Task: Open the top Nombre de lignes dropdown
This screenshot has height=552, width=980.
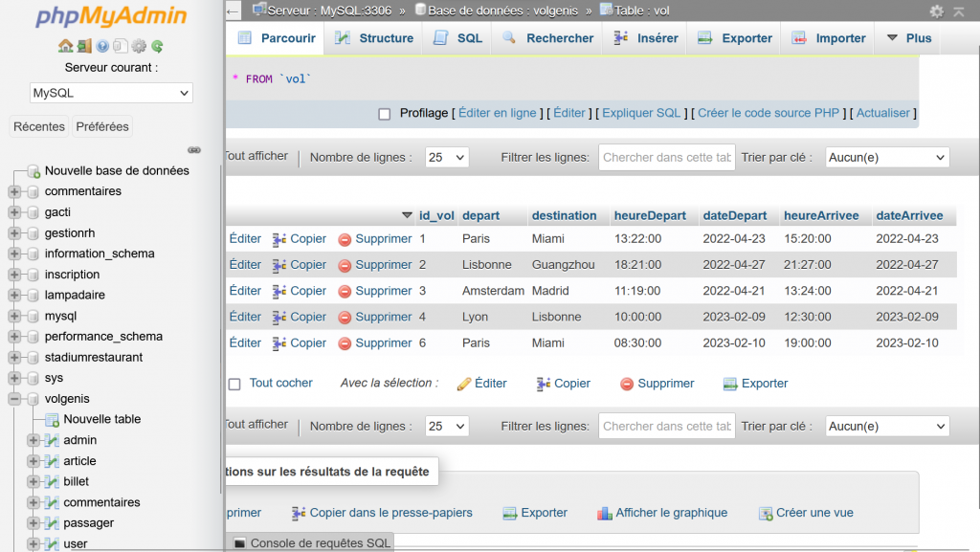Action: pos(446,157)
